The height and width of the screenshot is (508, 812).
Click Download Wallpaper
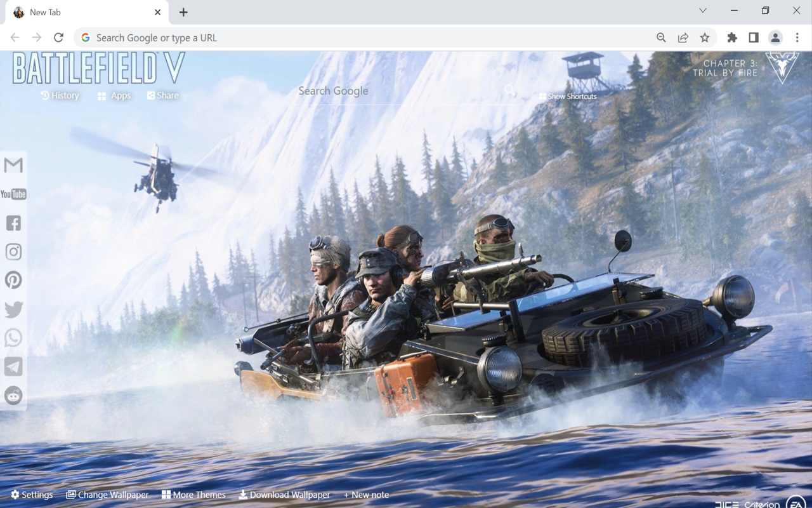pyautogui.click(x=284, y=495)
